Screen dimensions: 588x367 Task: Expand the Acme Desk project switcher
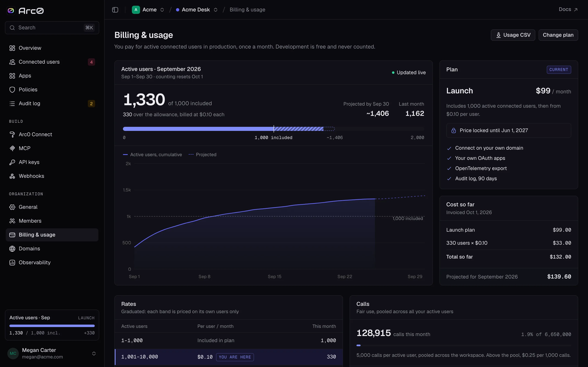click(x=197, y=10)
